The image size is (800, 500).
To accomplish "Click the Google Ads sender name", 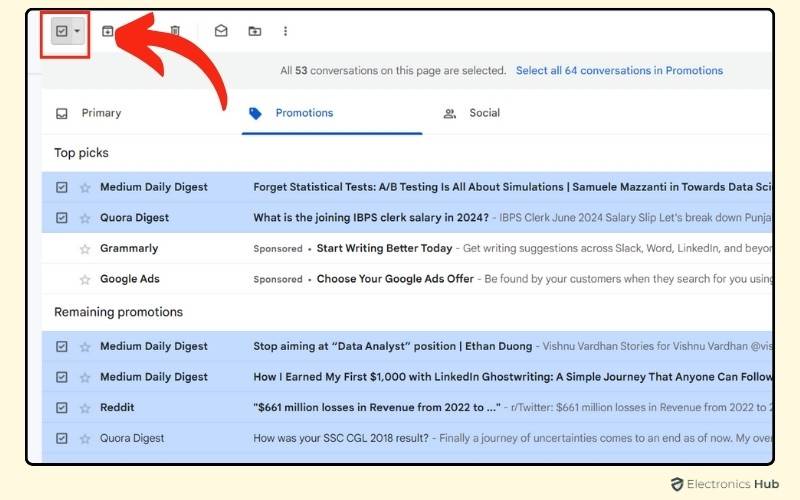I will click(130, 279).
